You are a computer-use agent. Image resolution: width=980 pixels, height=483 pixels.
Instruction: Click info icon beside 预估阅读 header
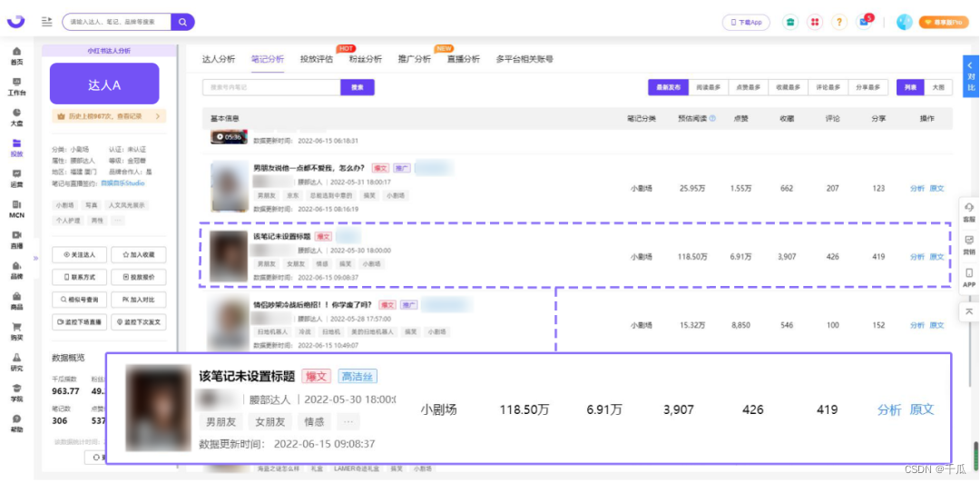tap(712, 118)
